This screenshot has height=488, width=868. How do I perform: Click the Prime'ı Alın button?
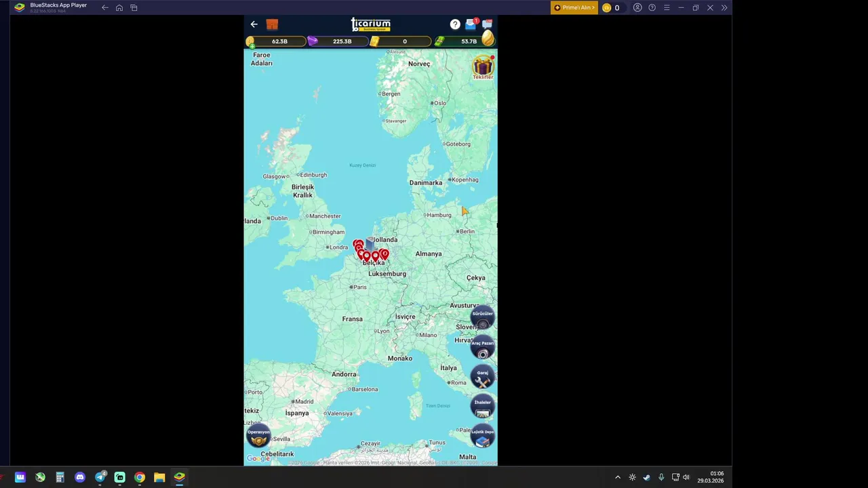pyautogui.click(x=574, y=7)
